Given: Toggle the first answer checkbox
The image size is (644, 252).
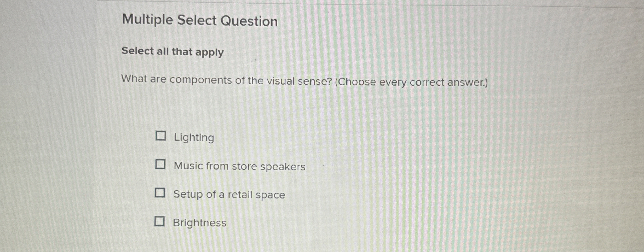Looking at the screenshot, I should click(161, 135).
